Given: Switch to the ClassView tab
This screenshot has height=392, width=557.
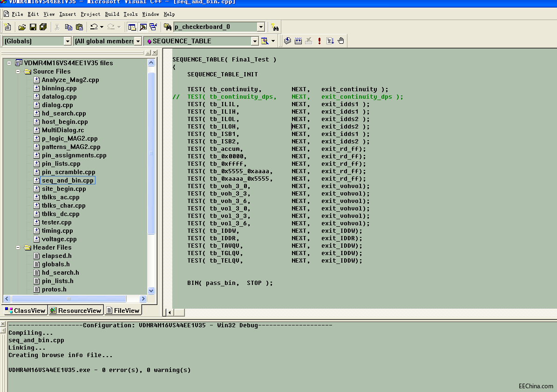Looking at the screenshot, I should tap(25, 311).
